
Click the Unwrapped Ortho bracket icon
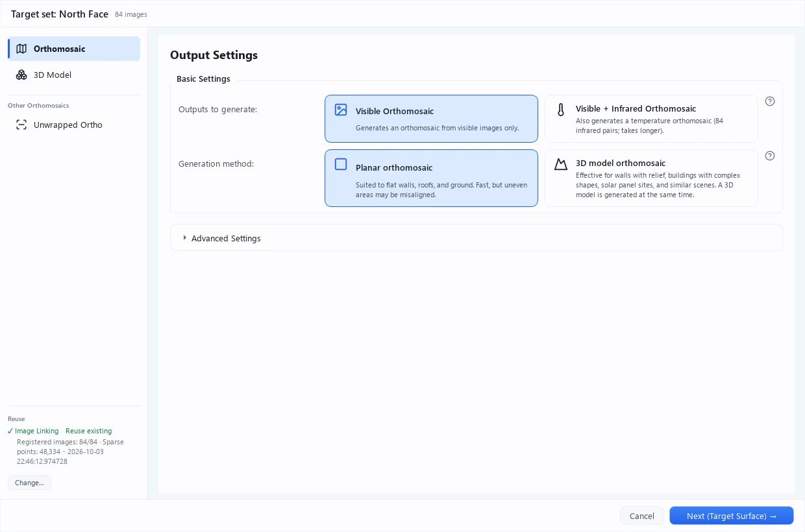[21, 125]
